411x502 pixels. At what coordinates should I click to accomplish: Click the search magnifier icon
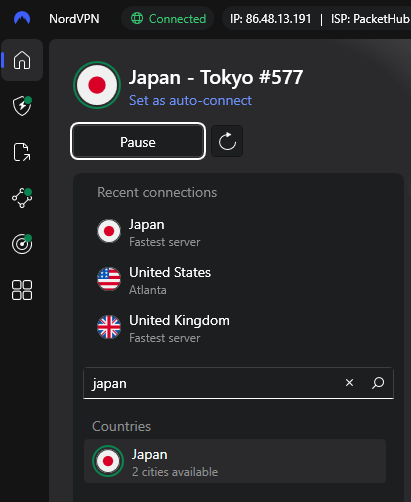pyautogui.click(x=378, y=383)
